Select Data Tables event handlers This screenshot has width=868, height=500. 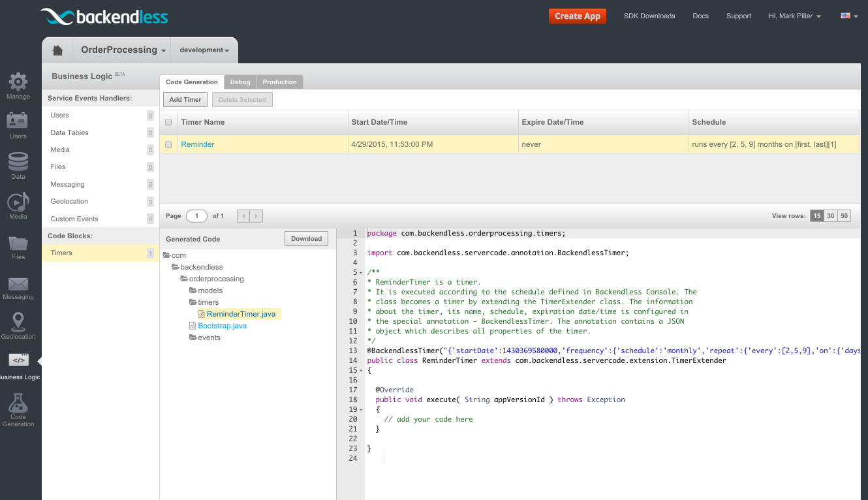pos(101,133)
